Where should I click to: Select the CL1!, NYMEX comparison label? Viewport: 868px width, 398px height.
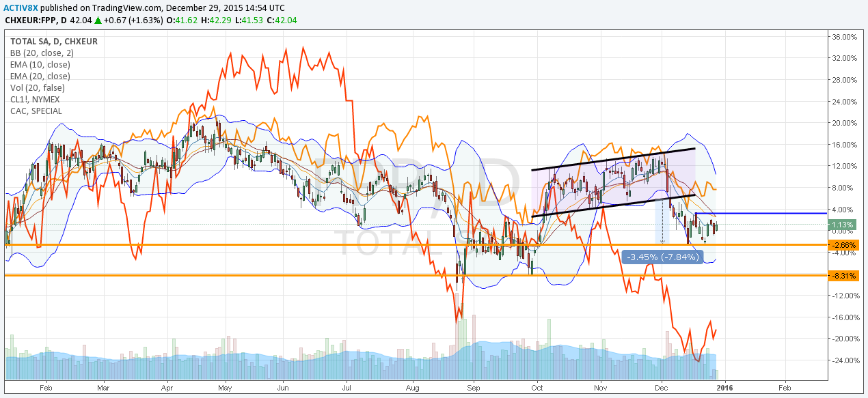(x=36, y=100)
